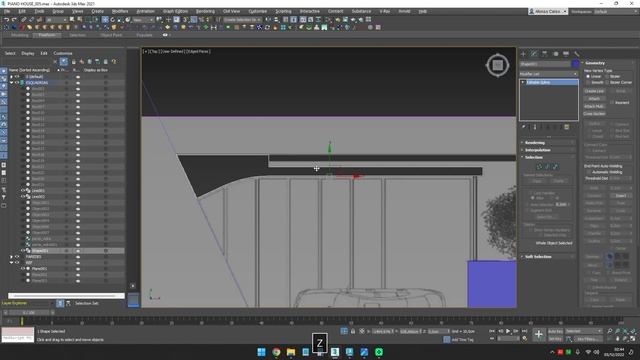640x360 pixels.
Task: Open the Create command panel tab
Action: (524, 53)
